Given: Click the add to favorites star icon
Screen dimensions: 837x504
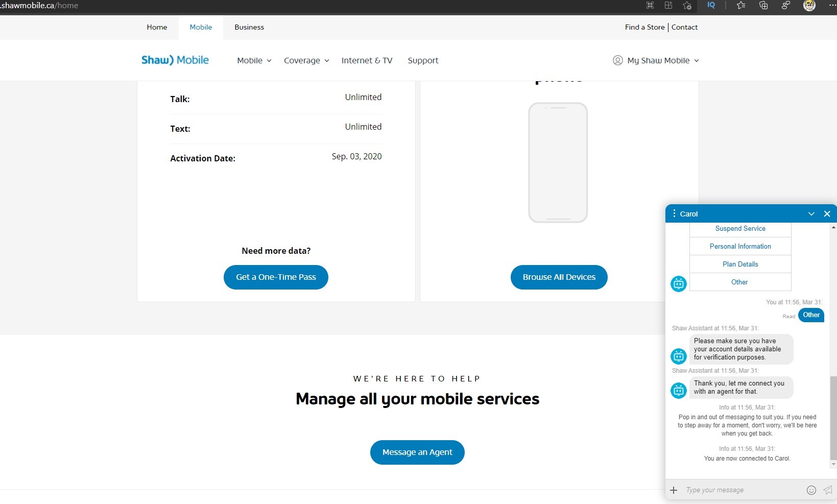Looking at the screenshot, I should (x=687, y=6).
